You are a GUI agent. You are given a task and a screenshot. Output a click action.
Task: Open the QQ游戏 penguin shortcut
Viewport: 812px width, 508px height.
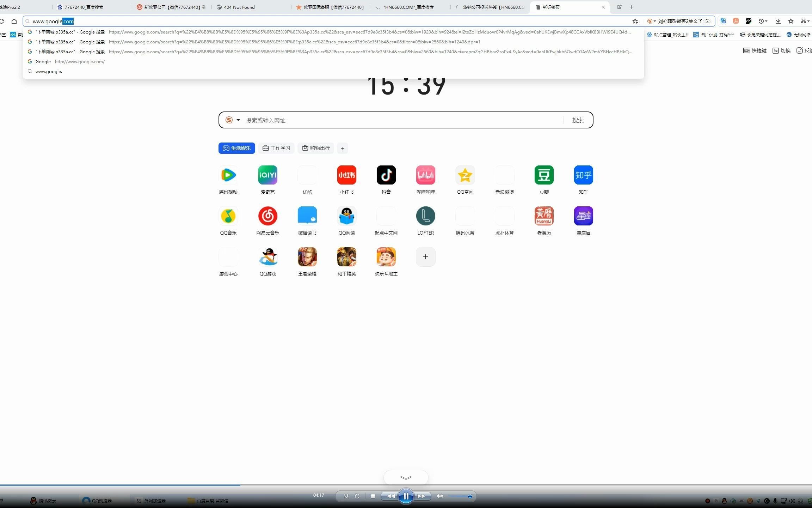[268, 257]
